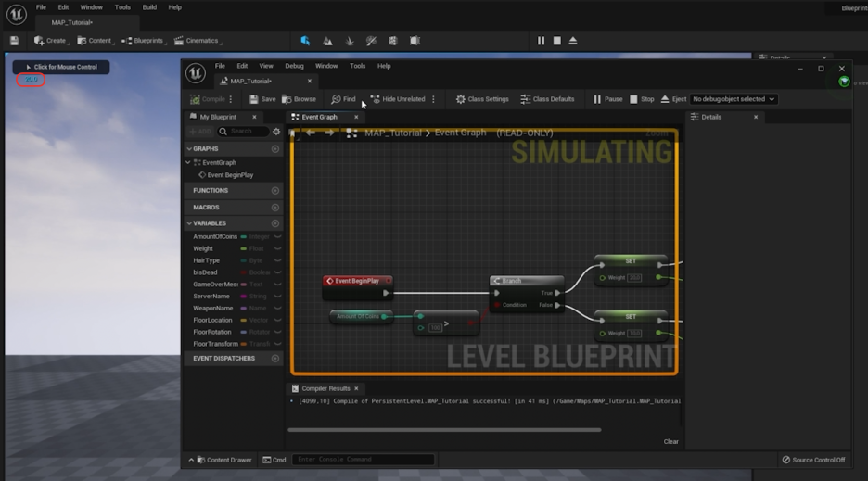This screenshot has width=868, height=481.
Task: Add a new graph with plus icon
Action: pos(275,149)
